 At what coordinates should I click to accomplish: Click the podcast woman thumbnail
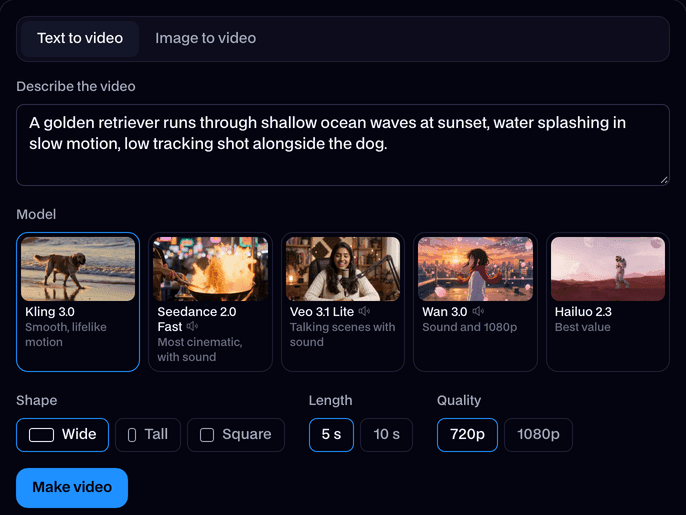343,269
